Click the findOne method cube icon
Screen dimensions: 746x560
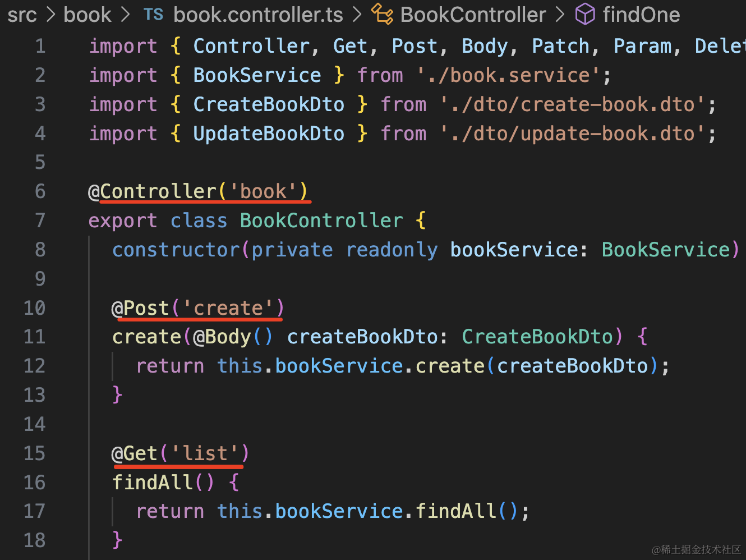(585, 15)
